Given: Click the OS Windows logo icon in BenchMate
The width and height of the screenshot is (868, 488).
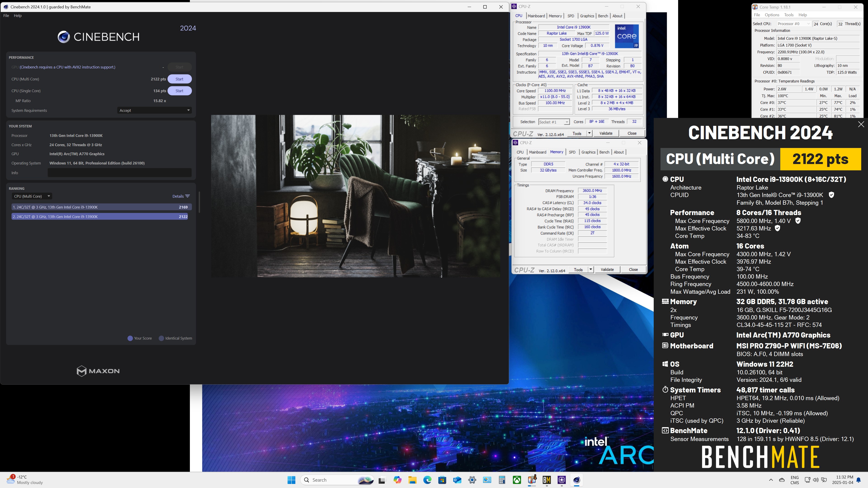Looking at the screenshot, I should coord(665,364).
